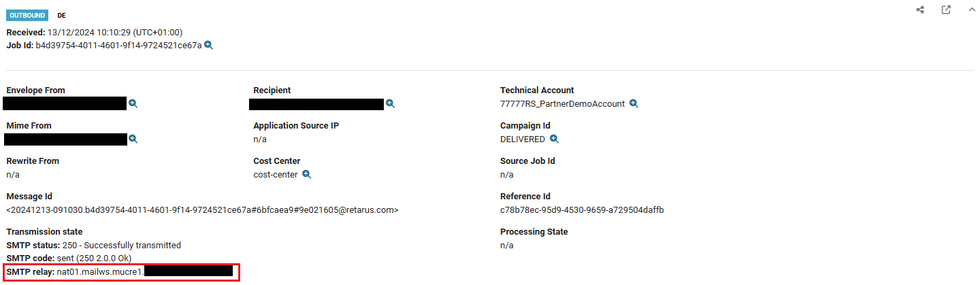Click the cost-center value text
980x285 pixels.
coord(275,175)
